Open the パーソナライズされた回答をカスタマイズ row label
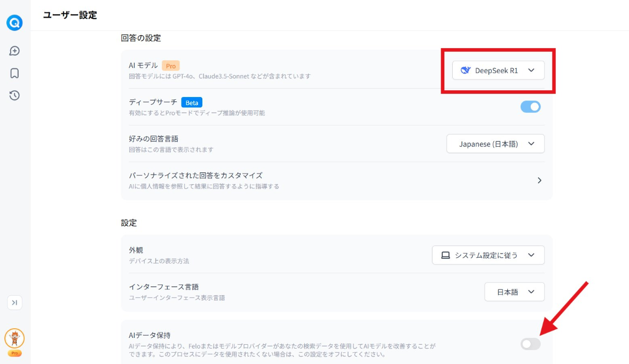 (x=195, y=176)
